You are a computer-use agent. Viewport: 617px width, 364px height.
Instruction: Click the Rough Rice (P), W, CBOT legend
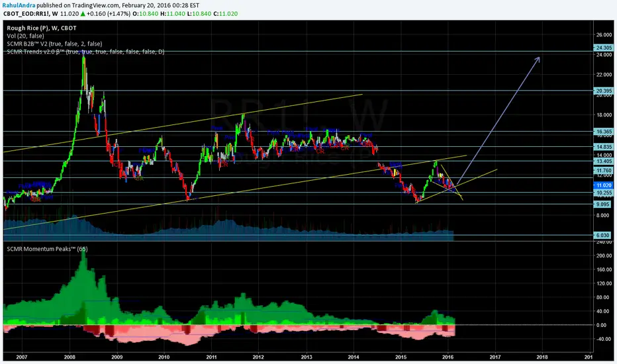click(x=42, y=28)
